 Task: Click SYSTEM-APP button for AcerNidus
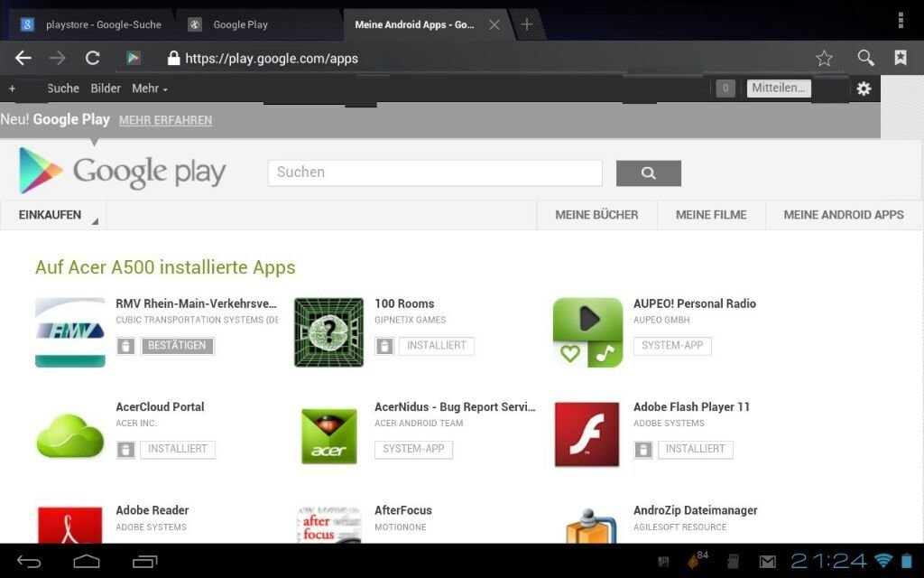pyautogui.click(x=413, y=450)
